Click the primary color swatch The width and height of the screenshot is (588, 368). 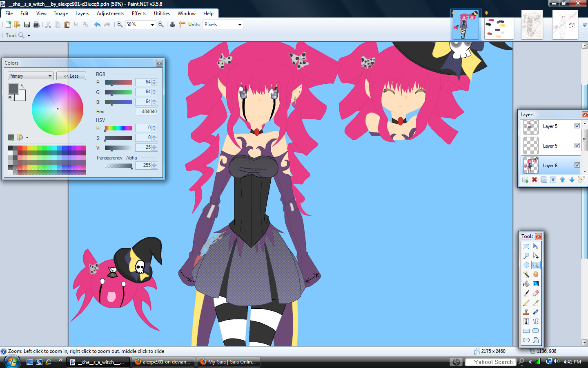(x=13, y=88)
